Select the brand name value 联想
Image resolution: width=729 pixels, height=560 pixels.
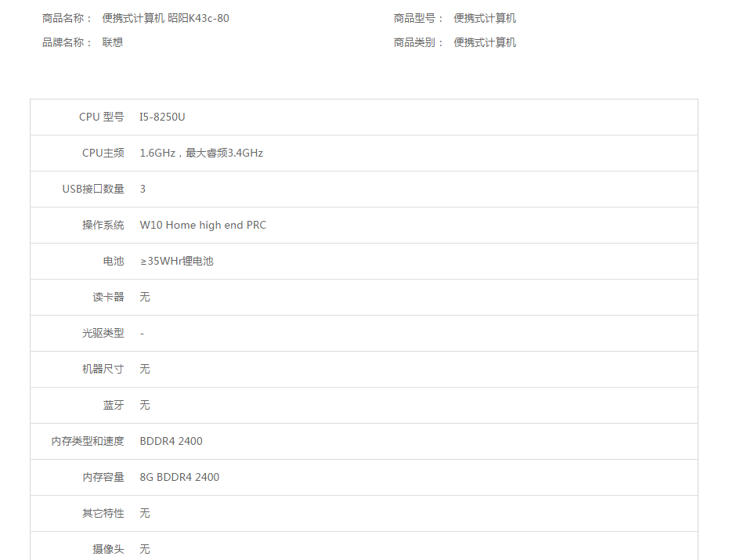[113, 42]
